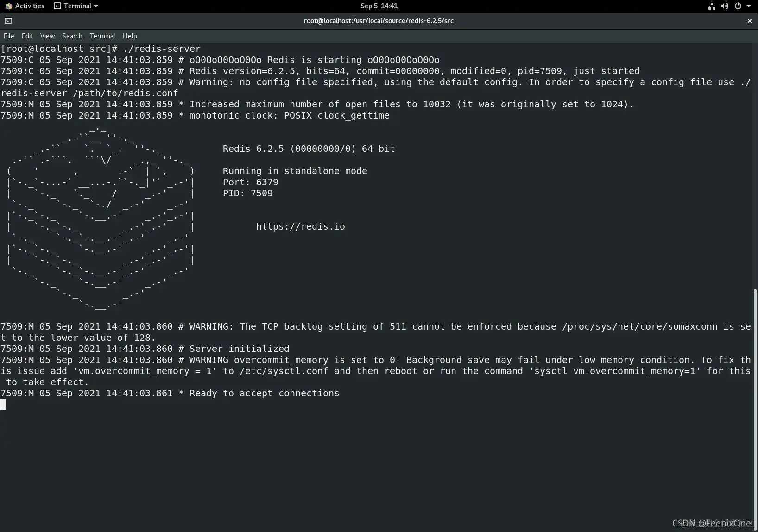Screen dimensions: 758x532
Task: Open the Search menu
Action: pos(72,36)
